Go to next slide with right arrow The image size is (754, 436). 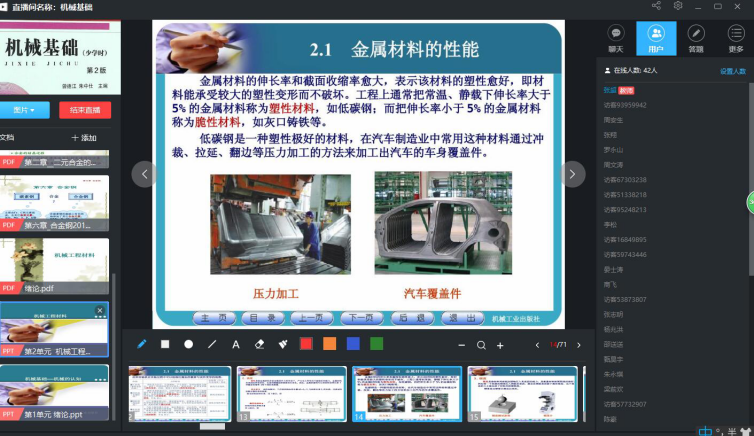pos(571,174)
